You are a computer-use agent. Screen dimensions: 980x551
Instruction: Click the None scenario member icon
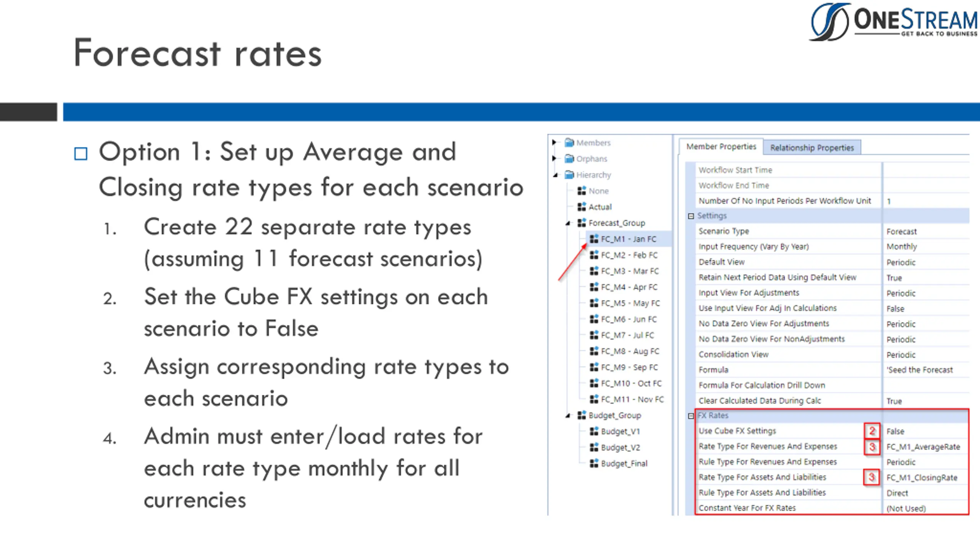(582, 191)
